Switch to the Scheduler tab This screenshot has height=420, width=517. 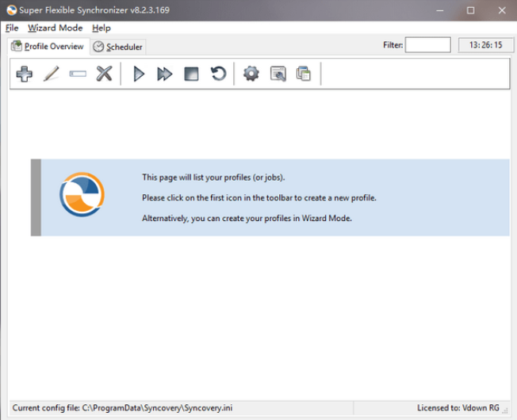(117, 47)
